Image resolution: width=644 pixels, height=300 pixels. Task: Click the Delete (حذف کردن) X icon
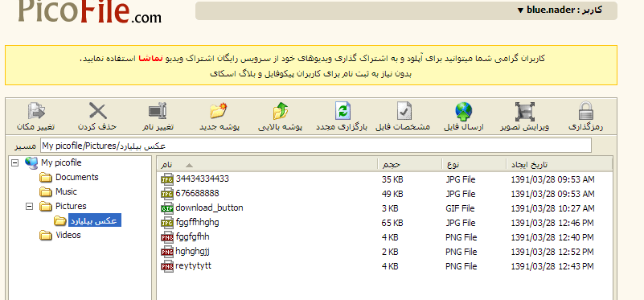[x=98, y=111]
